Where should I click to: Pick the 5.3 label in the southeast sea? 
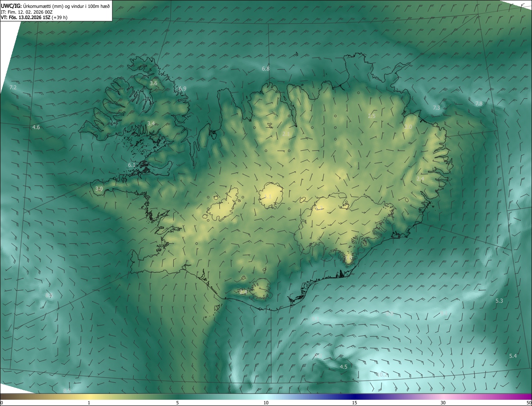[499, 301]
